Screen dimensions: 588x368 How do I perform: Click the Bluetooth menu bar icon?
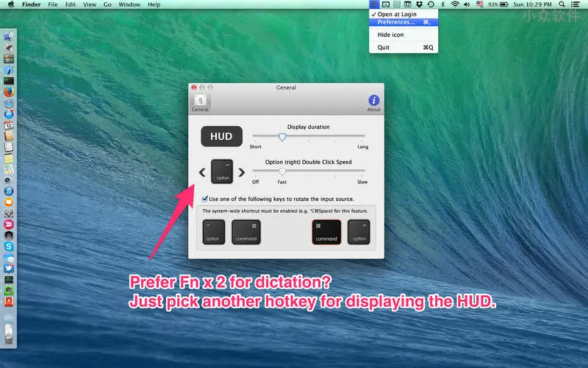(x=442, y=4)
